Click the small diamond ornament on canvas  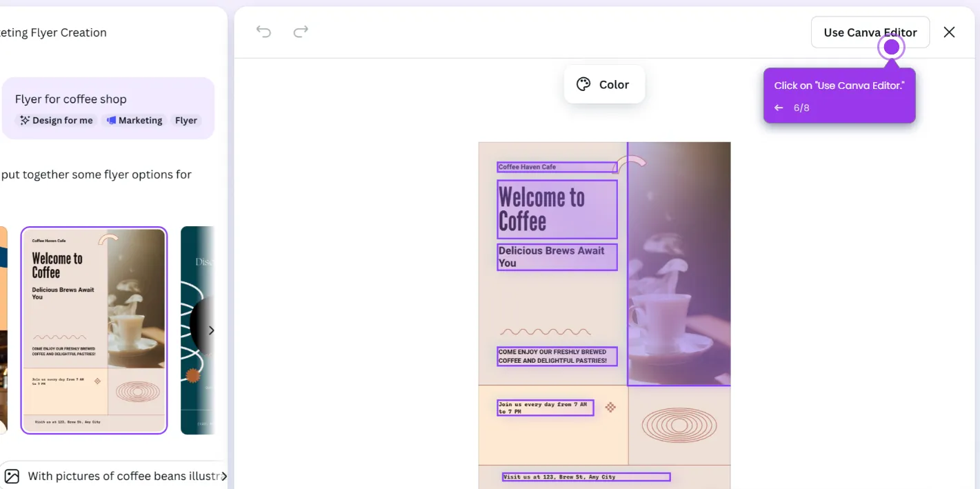pos(610,408)
